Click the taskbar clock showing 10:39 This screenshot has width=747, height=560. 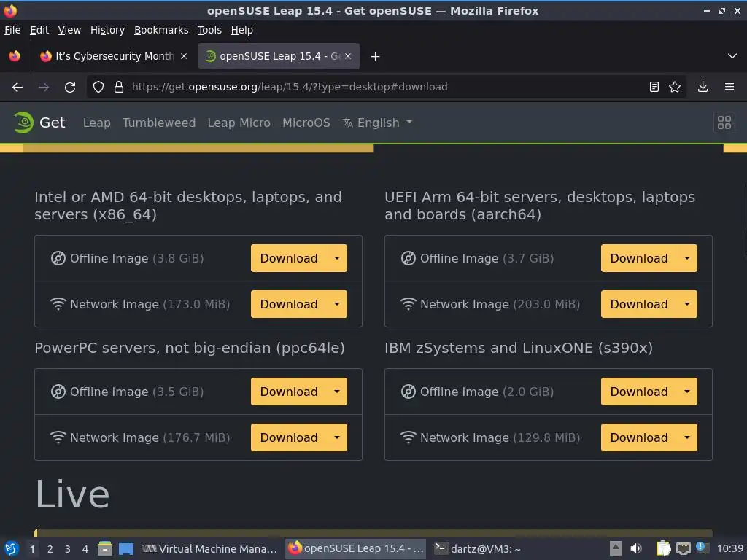tap(729, 548)
